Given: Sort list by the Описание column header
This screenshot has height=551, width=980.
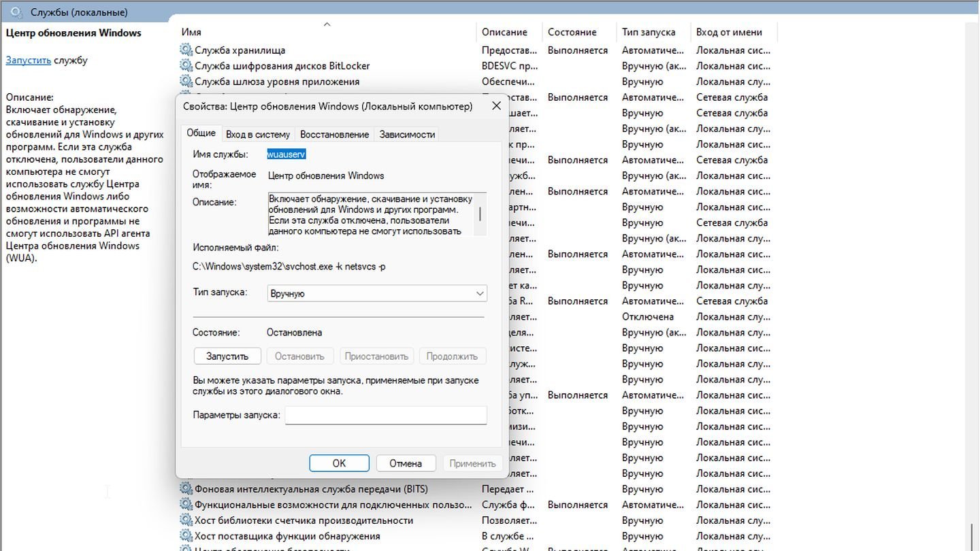Looking at the screenshot, I should (x=504, y=32).
